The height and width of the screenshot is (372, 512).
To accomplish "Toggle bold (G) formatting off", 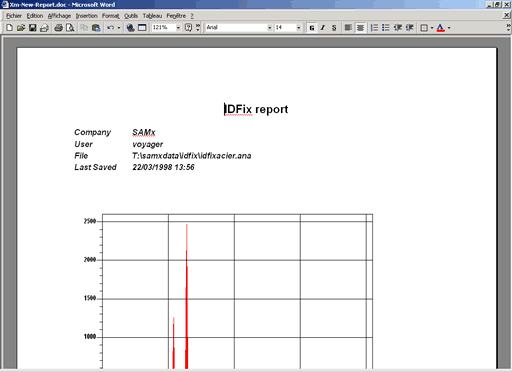I will click(x=311, y=28).
